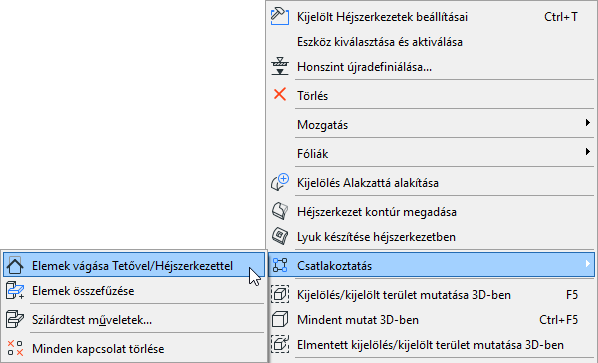Click the dashed cube selection 3D icon
Image resolution: width=598 pixels, height=363 pixels.
(x=280, y=294)
